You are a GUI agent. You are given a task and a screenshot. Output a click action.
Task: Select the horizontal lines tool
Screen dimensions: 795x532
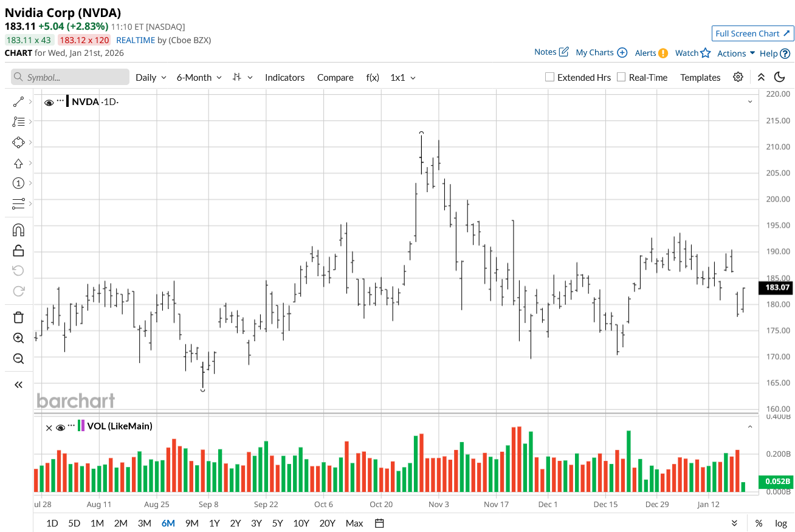(18, 203)
